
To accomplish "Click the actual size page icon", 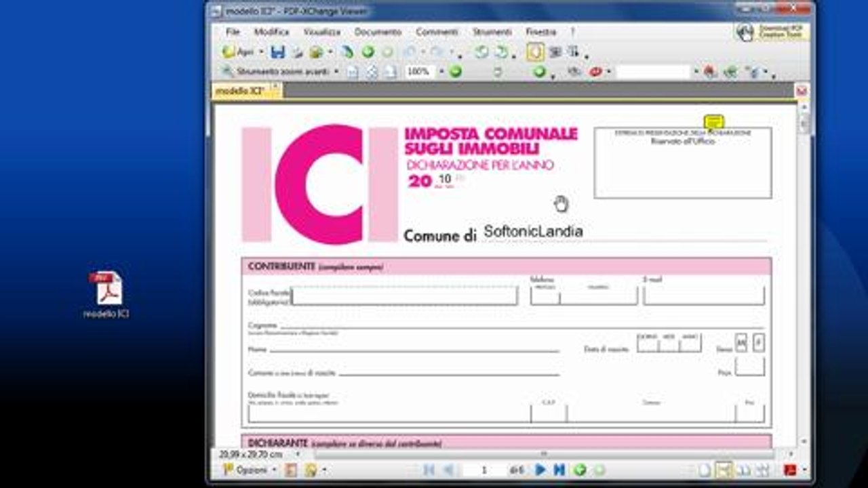I will point(353,71).
